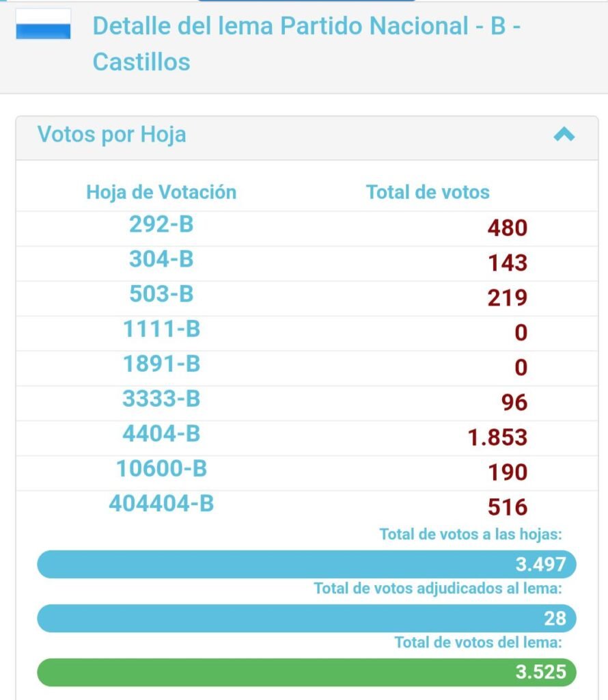Open hoja 292-B link

click(161, 224)
